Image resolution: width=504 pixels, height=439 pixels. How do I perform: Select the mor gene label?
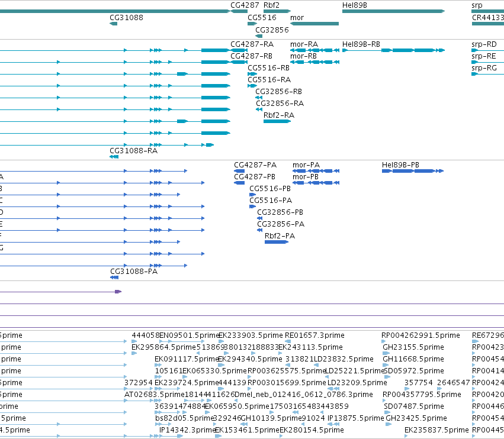click(x=297, y=18)
